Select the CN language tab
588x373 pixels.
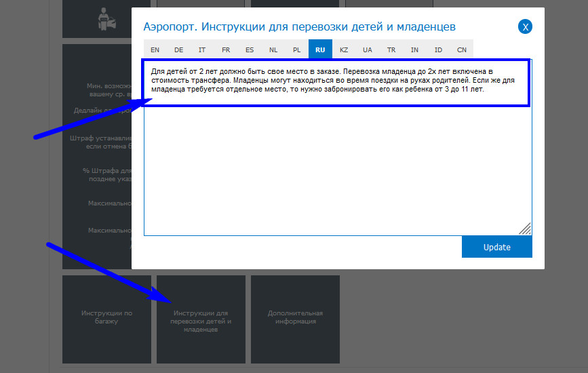(462, 50)
